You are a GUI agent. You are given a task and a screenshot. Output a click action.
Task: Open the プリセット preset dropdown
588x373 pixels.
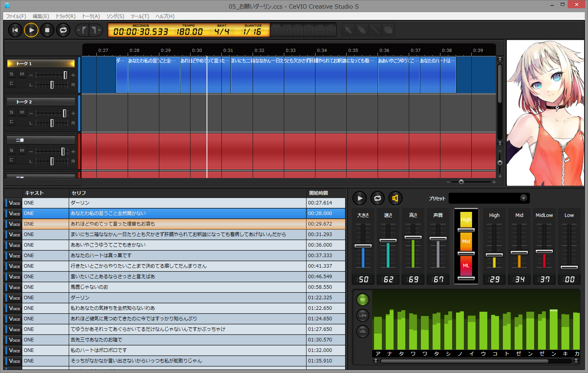click(x=489, y=198)
